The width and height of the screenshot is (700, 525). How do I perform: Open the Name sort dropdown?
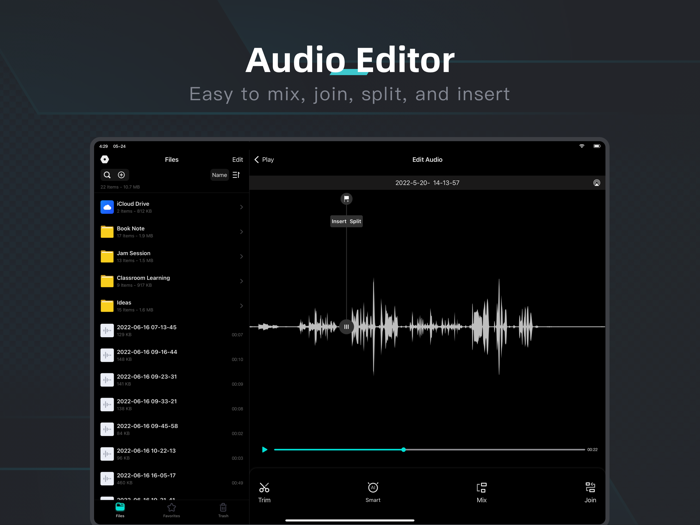pos(219,175)
